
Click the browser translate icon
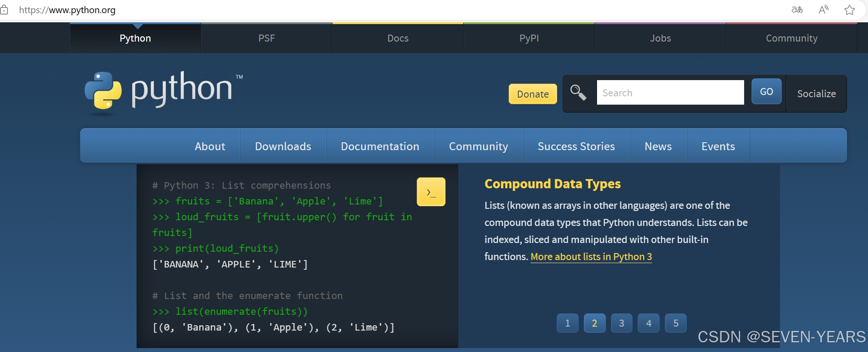click(x=797, y=10)
